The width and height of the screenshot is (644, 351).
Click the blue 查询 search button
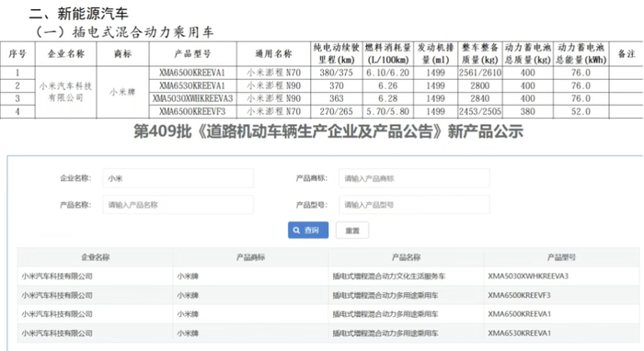tap(308, 230)
